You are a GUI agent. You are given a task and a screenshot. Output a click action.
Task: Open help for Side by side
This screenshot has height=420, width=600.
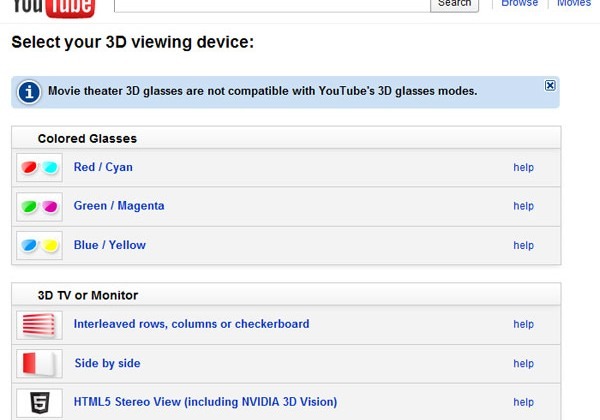click(523, 363)
